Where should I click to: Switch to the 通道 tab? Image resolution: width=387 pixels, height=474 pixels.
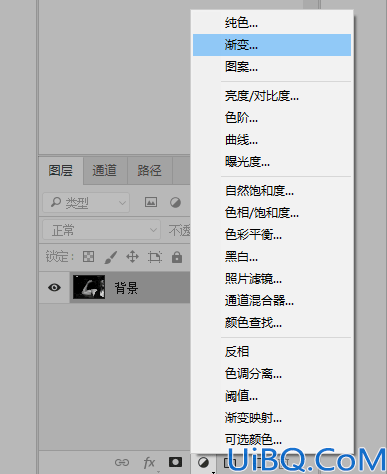pyautogui.click(x=105, y=171)
